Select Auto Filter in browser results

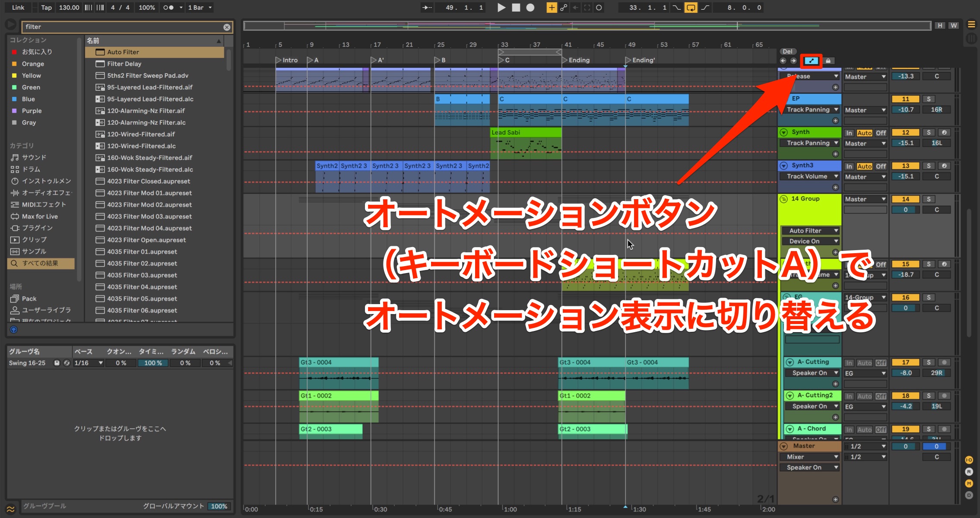click(155, 52)
